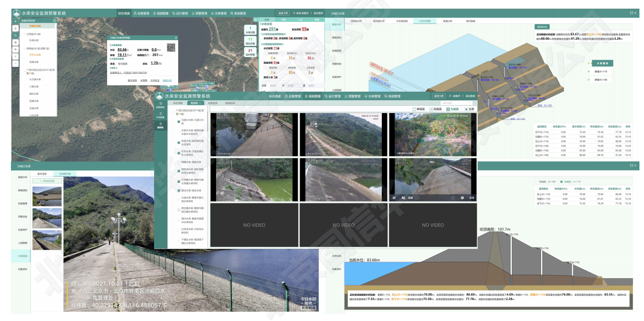This screenshot has height=321, width=644.
Task: Open 视频监视 in the video window's sidebar
Action: click(160, 105)
